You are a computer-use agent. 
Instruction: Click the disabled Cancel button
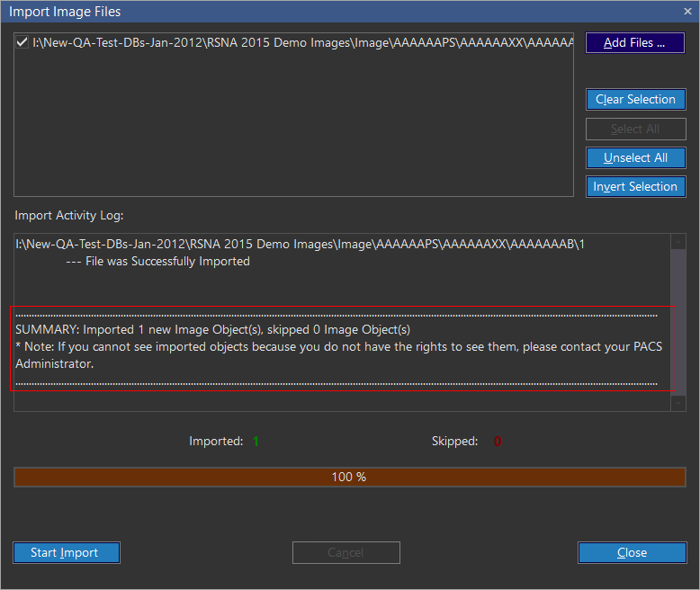[x=346, y=552]
